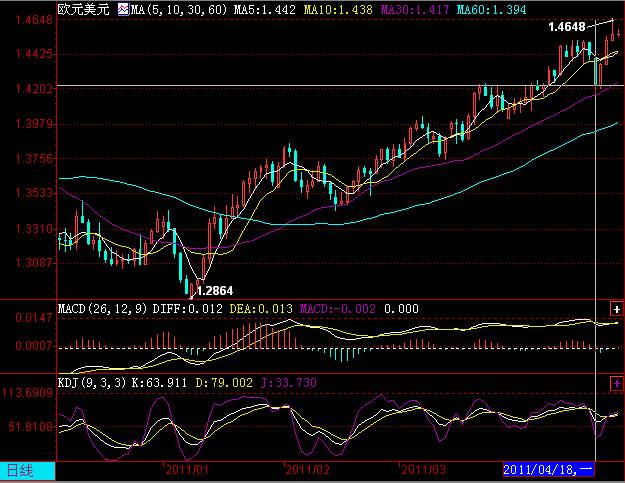
Task: Click the 1.3310 price axis label
Action: (34, 229)
